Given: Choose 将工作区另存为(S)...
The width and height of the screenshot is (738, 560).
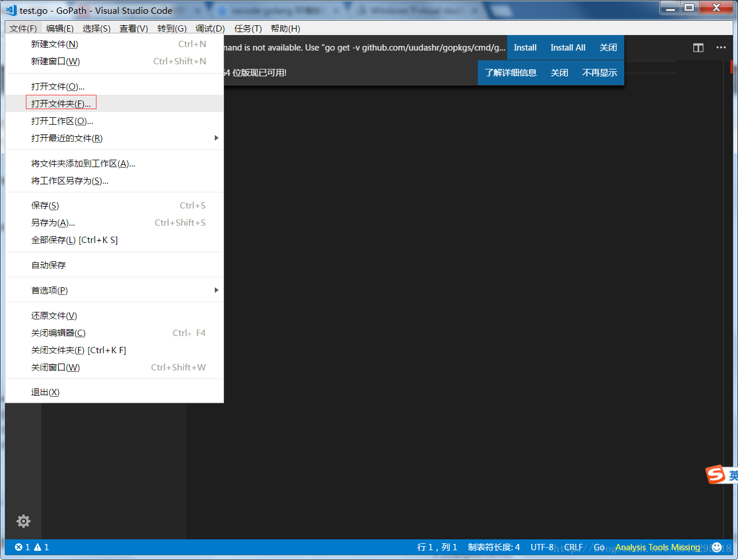Looking at the screenshot, I should [x=114, y=181].
